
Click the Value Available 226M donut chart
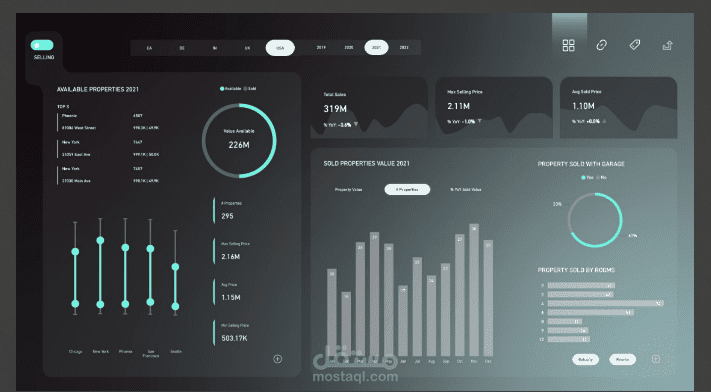(239, 141)
